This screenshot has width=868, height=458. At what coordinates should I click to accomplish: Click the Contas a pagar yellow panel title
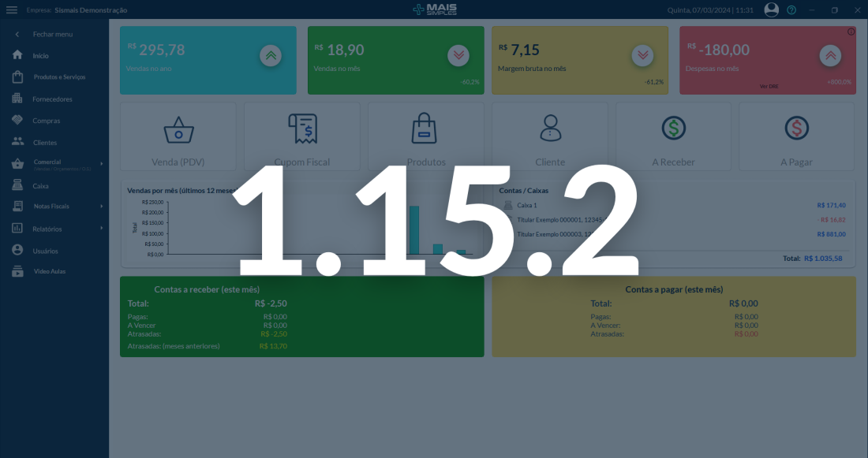[674, 289]
